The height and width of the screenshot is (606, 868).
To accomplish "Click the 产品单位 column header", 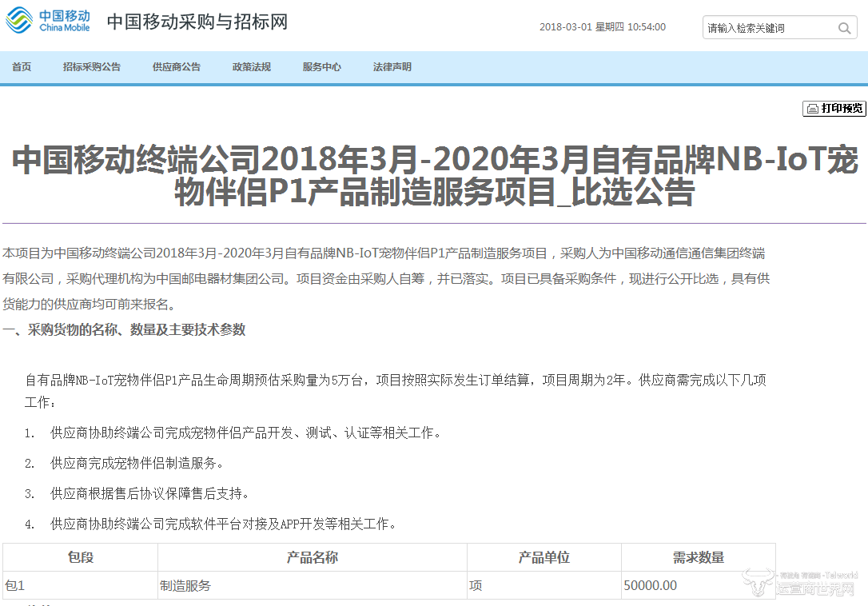I will (x=544, y=557).
